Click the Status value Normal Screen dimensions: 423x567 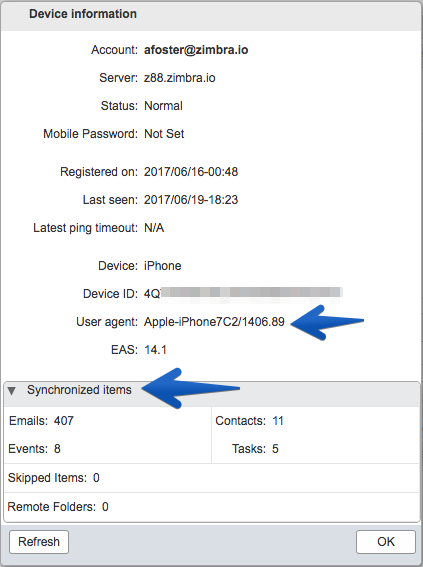click(163, 106)
